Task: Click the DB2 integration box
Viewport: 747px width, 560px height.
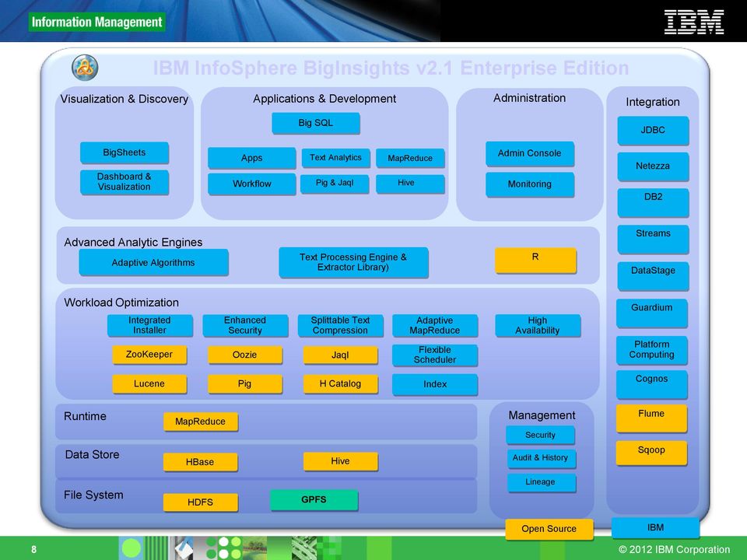Action: click(653, 202)
